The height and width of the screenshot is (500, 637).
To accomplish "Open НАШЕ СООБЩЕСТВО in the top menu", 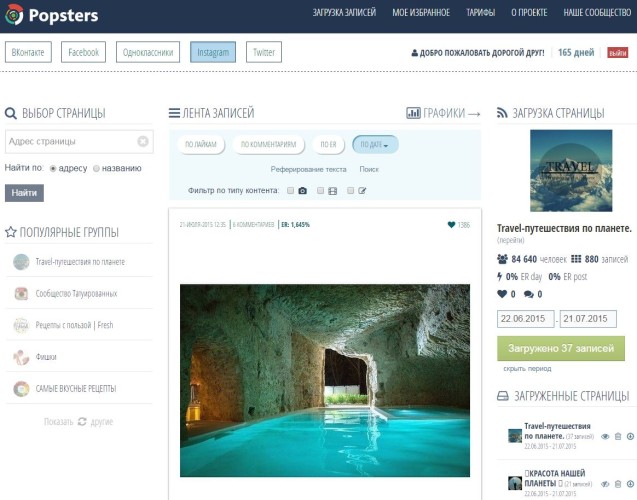I will pos(597,13).
